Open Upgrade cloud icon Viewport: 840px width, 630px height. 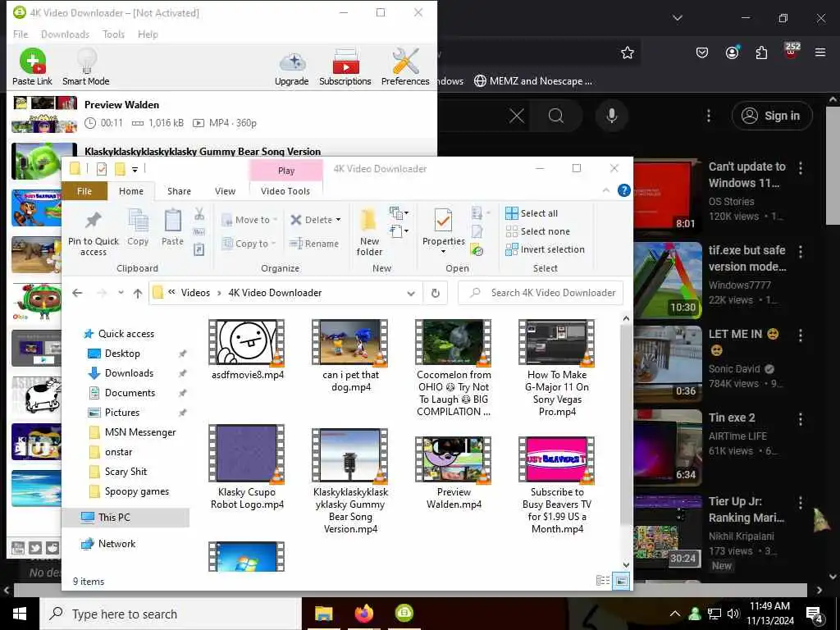291,69
